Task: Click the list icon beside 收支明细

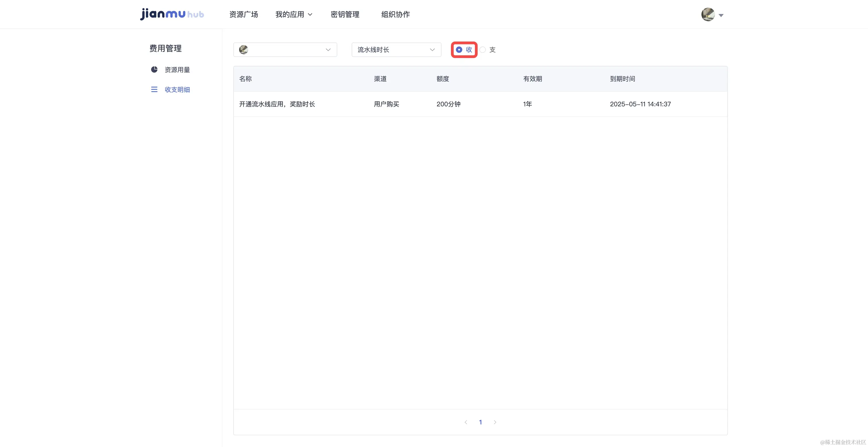Action: pos(154,89)
